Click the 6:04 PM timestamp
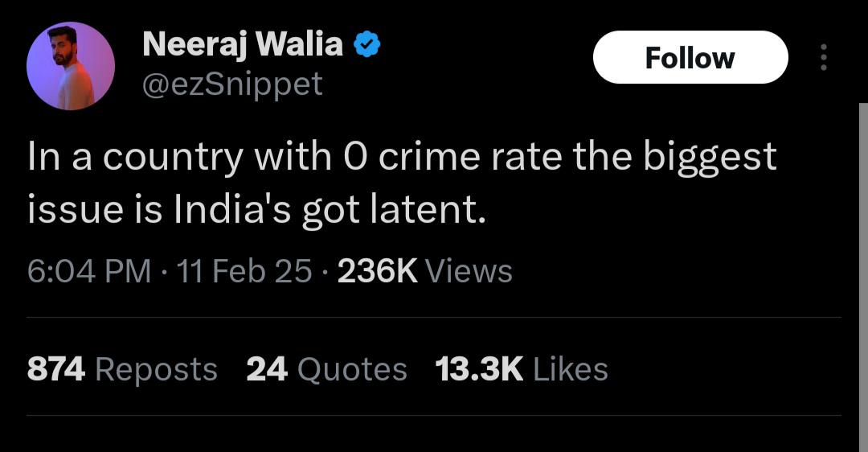Image resolution: width=868 pixels, height=452 pixels. [x=88, y=271]
